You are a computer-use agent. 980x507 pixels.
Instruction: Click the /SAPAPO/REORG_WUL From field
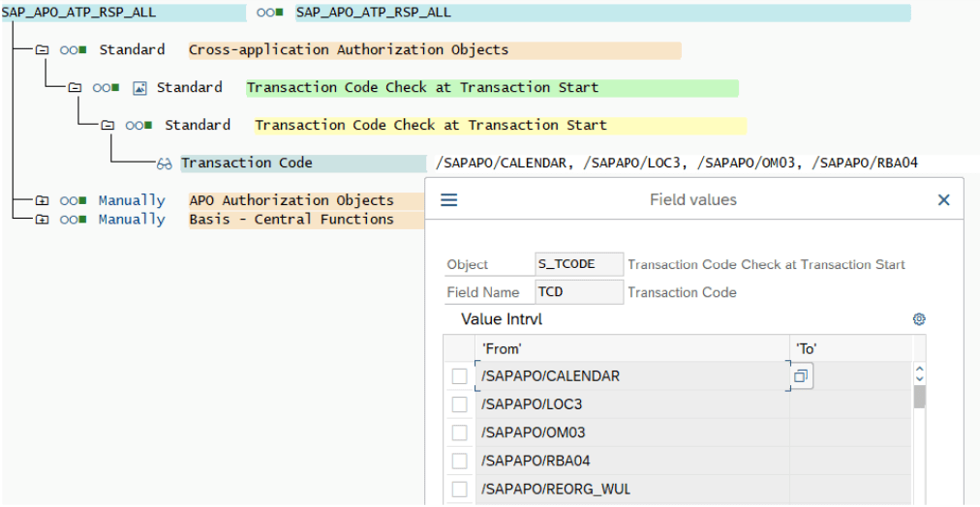pos(632,489)
